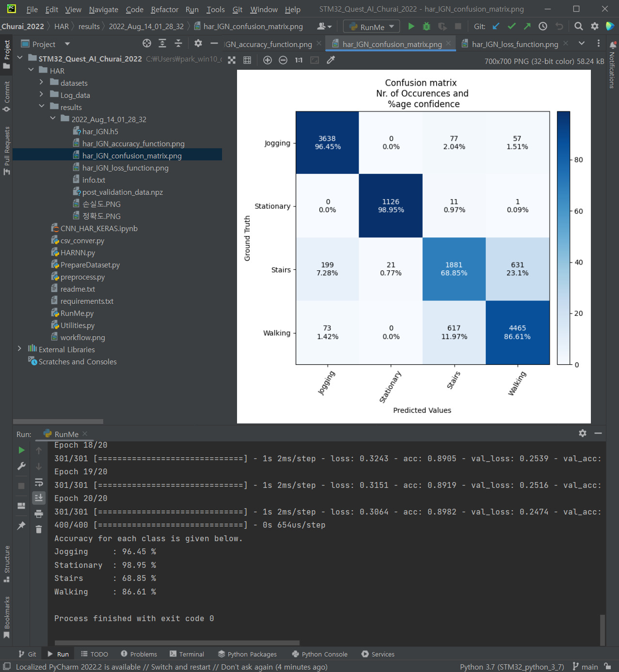Open the RunMe run configuration dropdown
Image resolution: width=619 pixels, height=672 pixels.
point(372,27)
